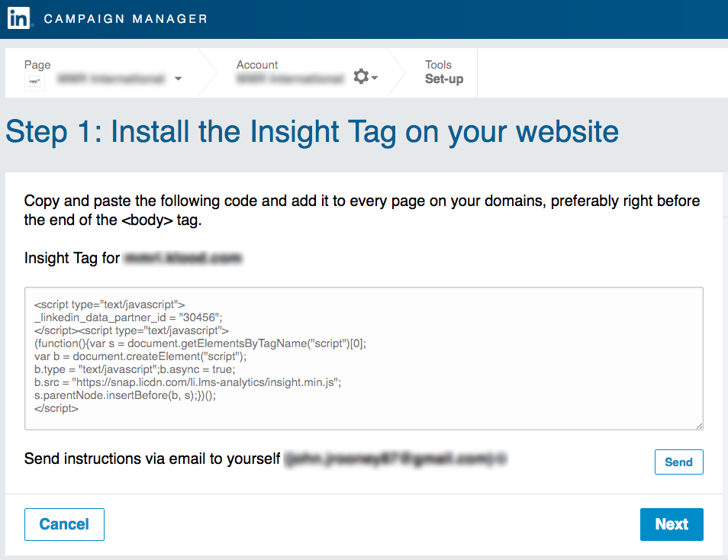Click the insight.min.js URL line in code
728x560 pixels.
187,382
